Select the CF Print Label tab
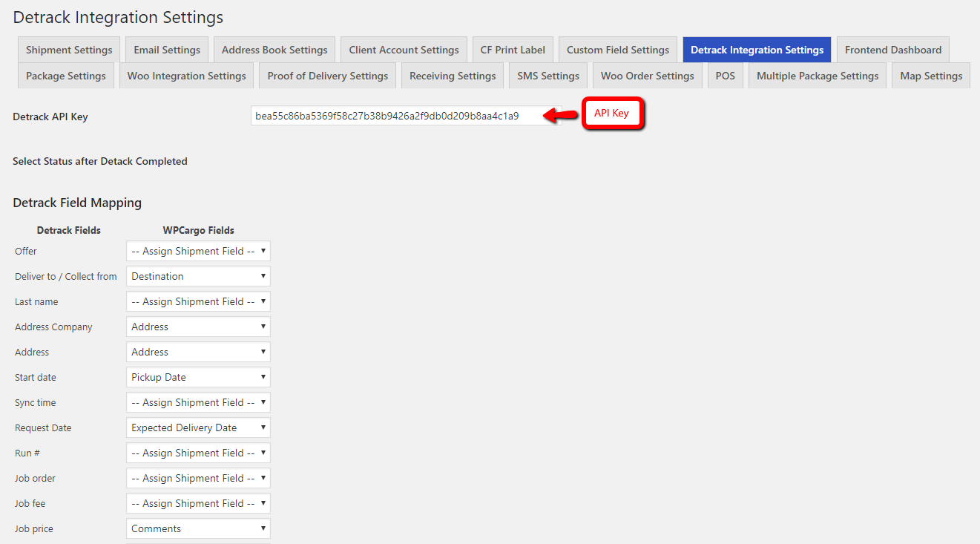The image size is (980, 544). coord(513,50)
